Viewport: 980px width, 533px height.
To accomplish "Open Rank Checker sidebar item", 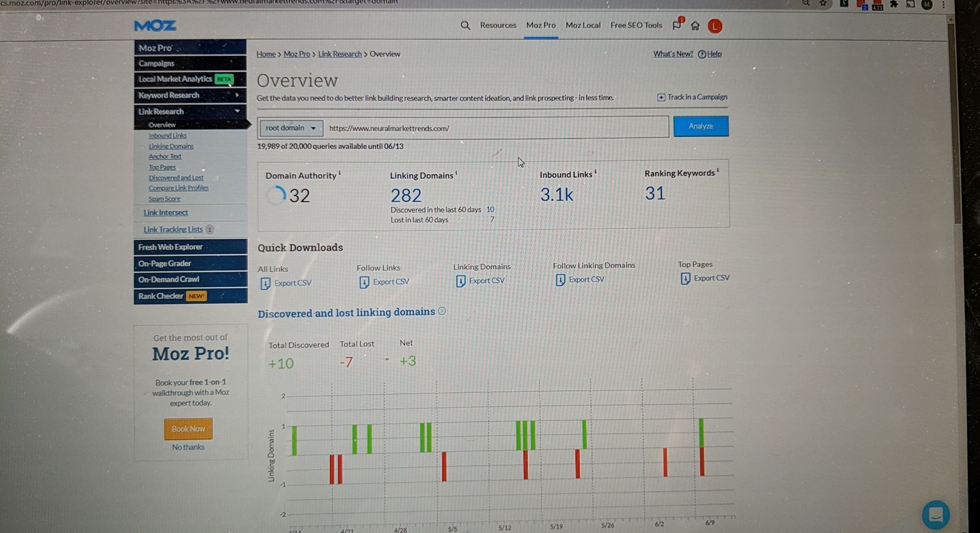I will (x=190, y=296).
